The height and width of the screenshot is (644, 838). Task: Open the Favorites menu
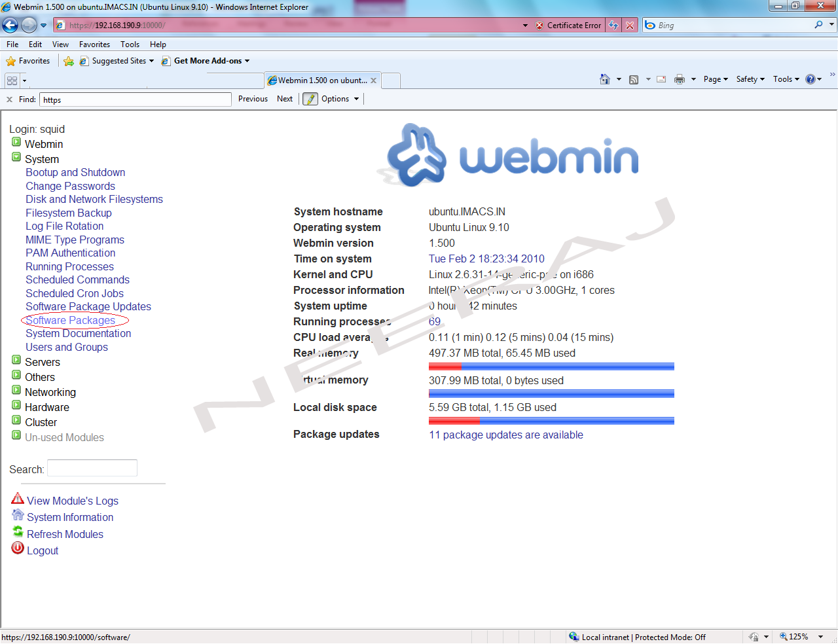(x=94, y=45)
